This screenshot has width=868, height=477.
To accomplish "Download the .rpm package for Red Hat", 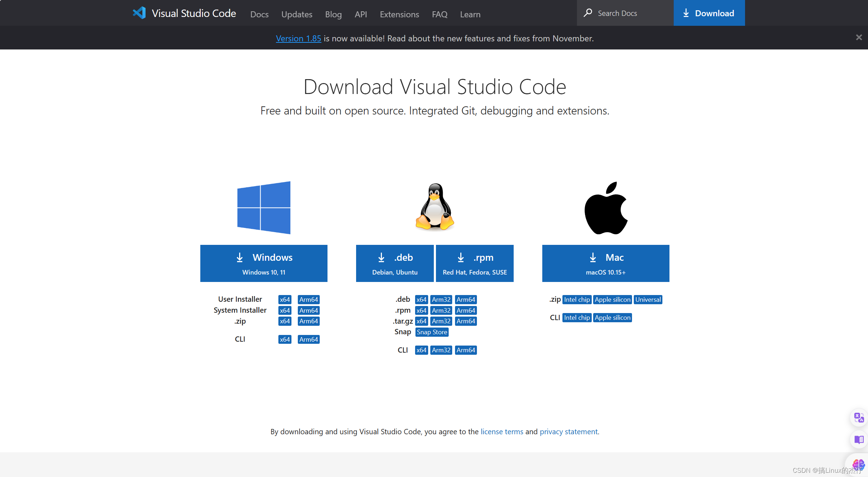I will click(x=474, y=263).
